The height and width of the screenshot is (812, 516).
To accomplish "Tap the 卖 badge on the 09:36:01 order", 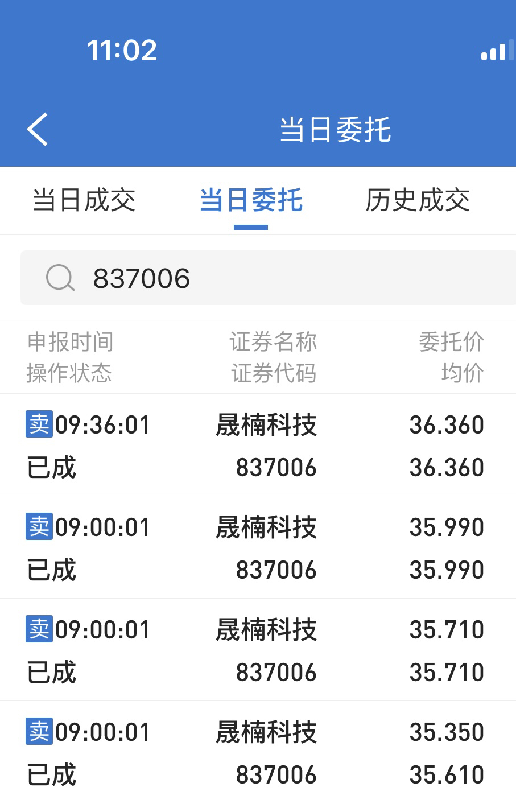I will [39, 424].
